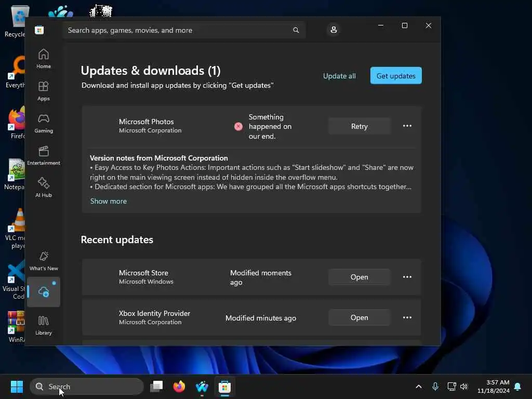Retry the Microsoft Photos update
532x399 pixels.
click(x=360, y=126)
